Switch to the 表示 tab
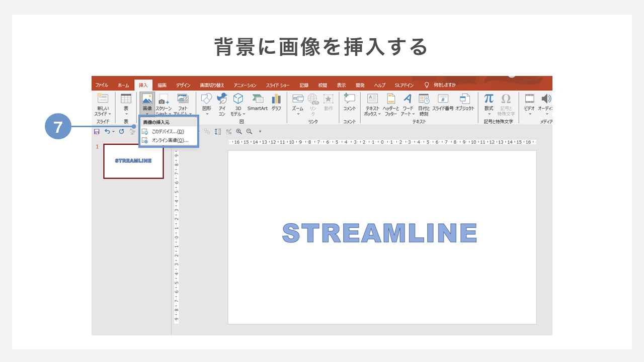 pos(341,85)
